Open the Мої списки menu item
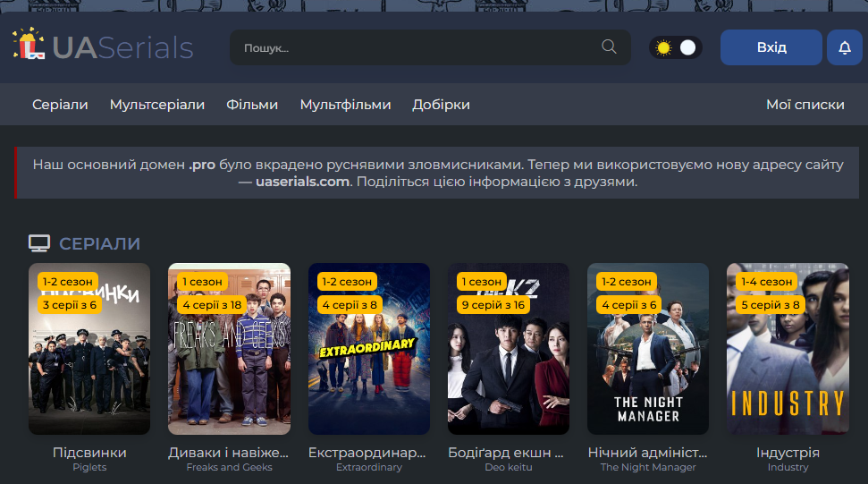Viewport: 868px width, 484px height. 805,105
